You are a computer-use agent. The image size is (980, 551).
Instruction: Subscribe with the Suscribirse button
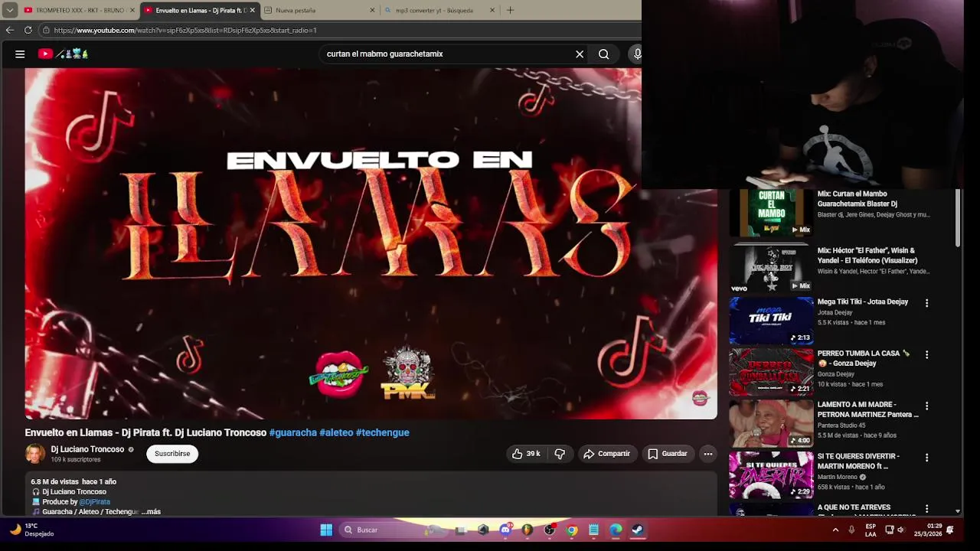(172, 454)
